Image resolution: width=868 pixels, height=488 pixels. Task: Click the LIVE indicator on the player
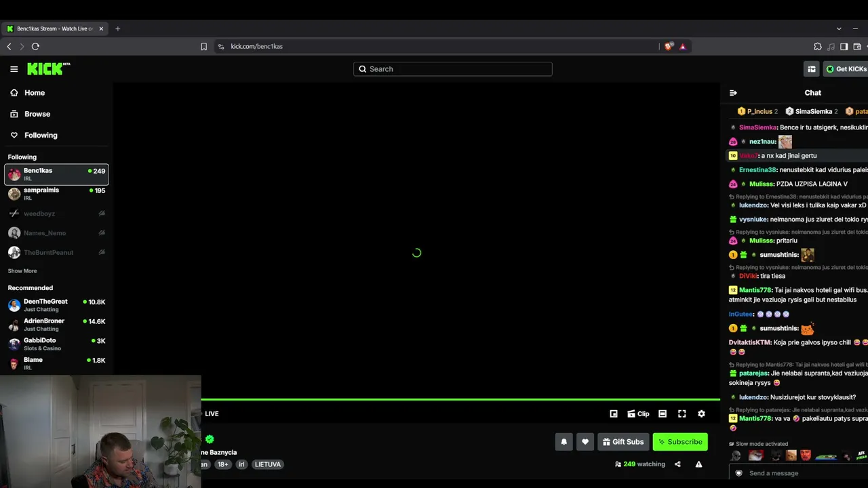pyautogui.click(x=212, y=414)
